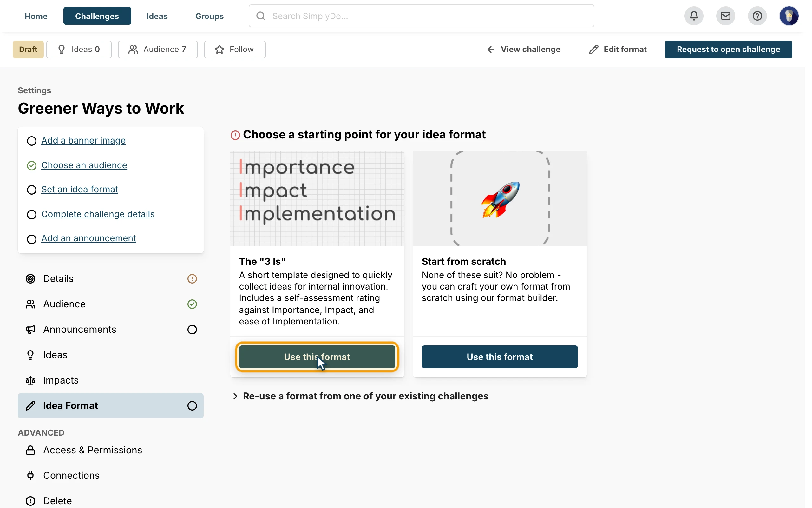This screenshot has height=508, width=812.
Task: Click the plug icon for Connections
Action: click(30, 475)
